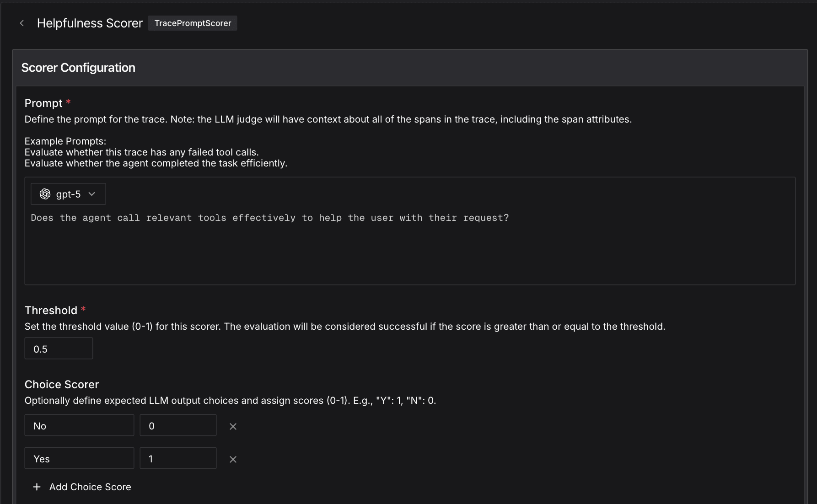The width and height of the screenshot is (817, 504).
Task: Remove the No choice row
Action: [233, 426]
